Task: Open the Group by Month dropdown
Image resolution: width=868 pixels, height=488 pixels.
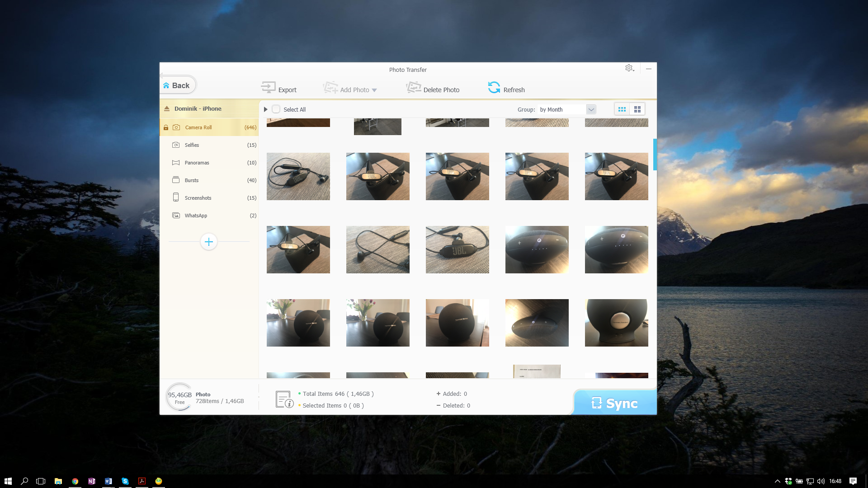Action: tap(591, 109)
